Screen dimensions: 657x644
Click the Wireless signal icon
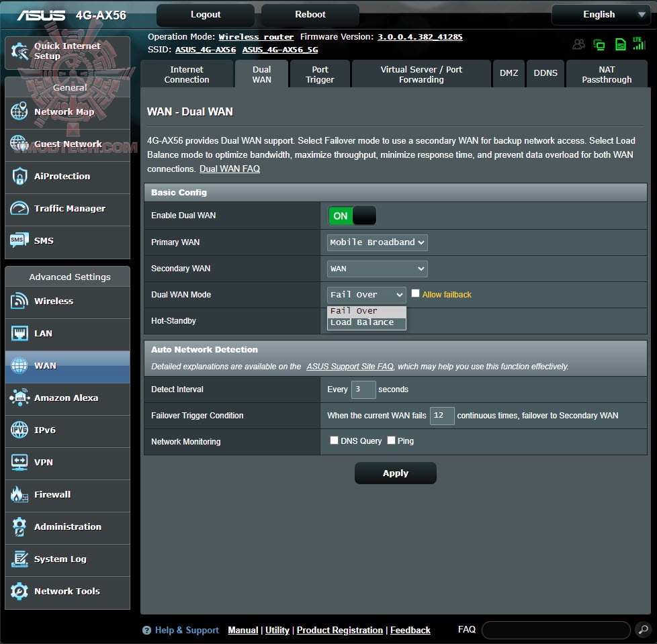19,301
